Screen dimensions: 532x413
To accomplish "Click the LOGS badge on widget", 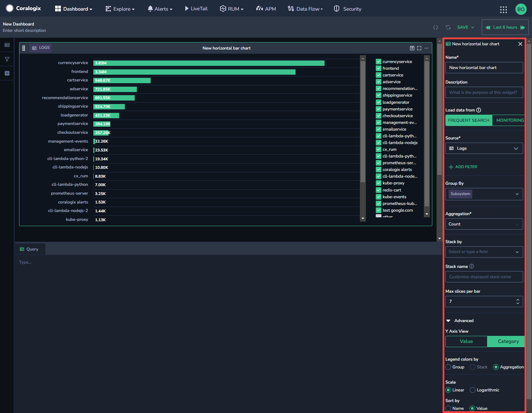I will point(41,48).
